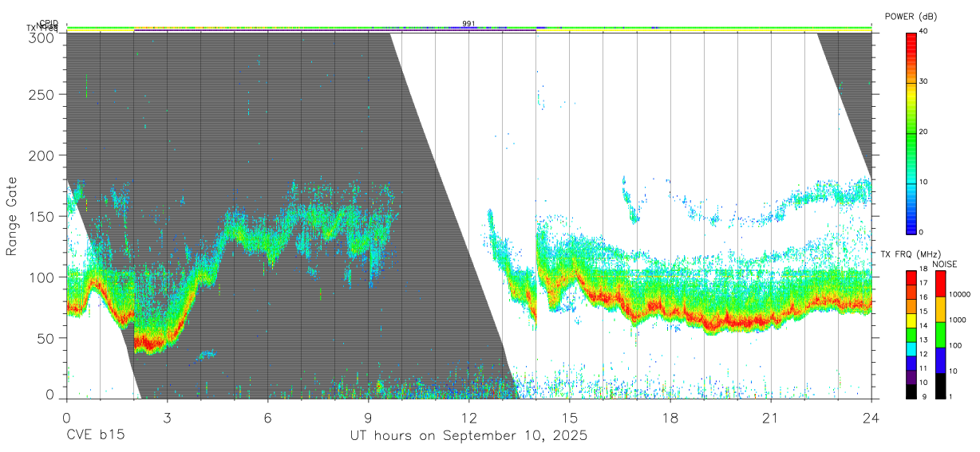Click the 15 label on frequency scale
980x452 pixels.
coord(923,312)
